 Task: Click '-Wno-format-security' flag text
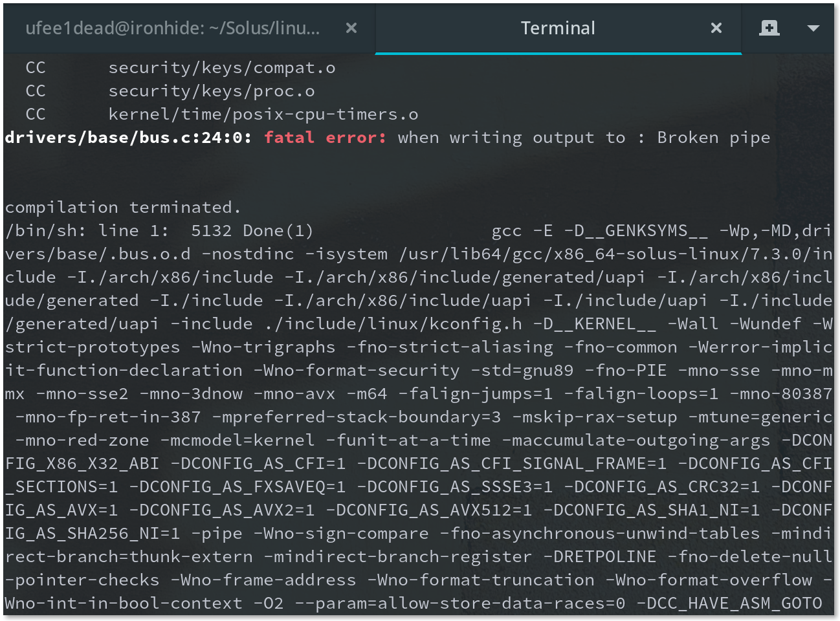(357, 371)
